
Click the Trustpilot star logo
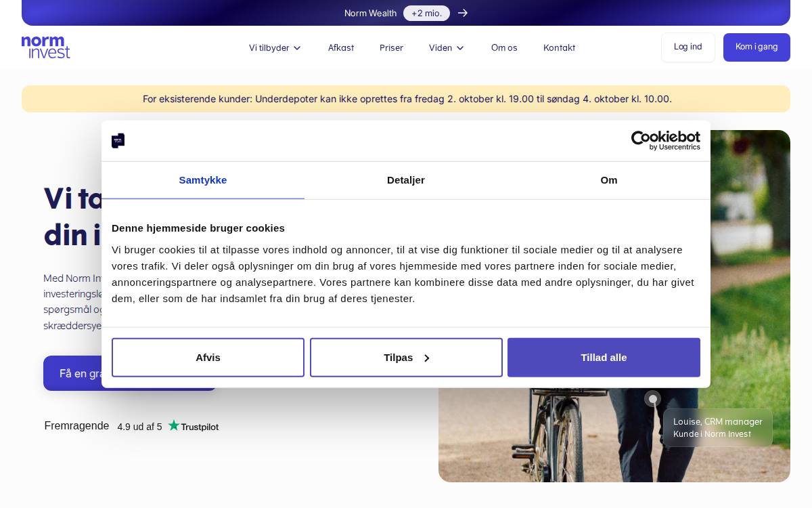click(194, 426)
